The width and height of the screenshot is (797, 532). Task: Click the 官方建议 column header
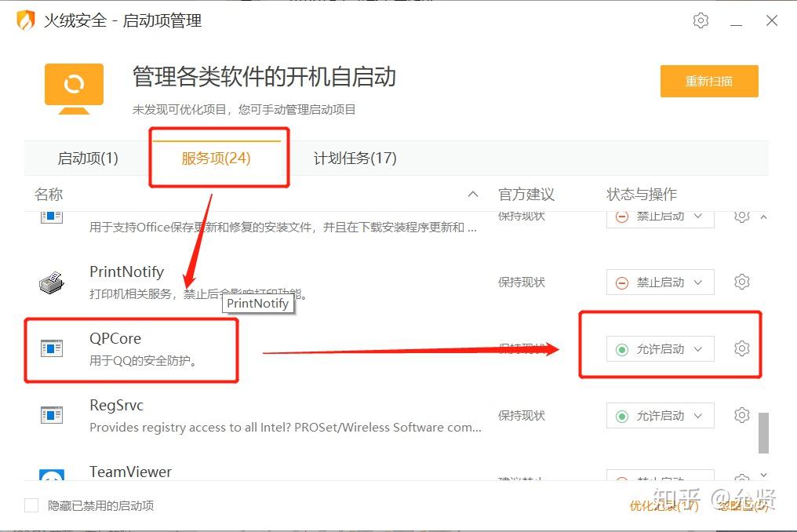point(526,194)
